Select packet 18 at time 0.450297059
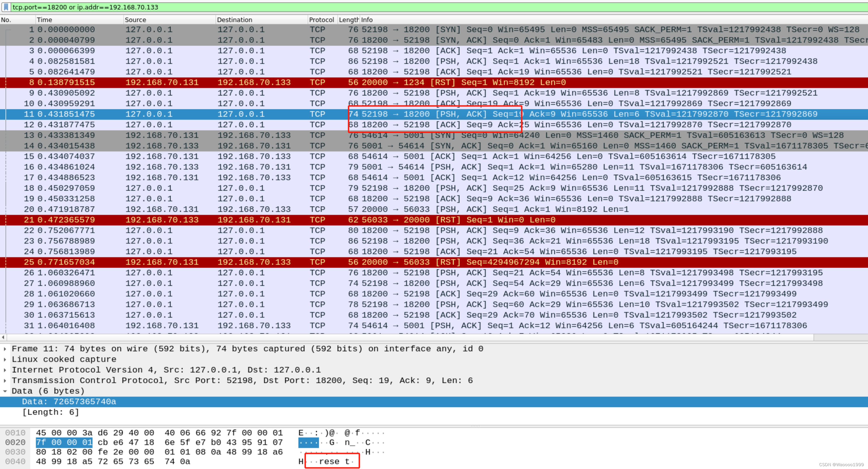868x469 pixels. (434, 188)
